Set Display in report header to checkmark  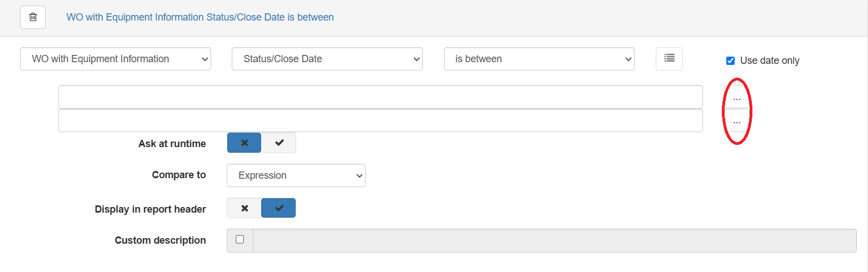pos(279,208)
